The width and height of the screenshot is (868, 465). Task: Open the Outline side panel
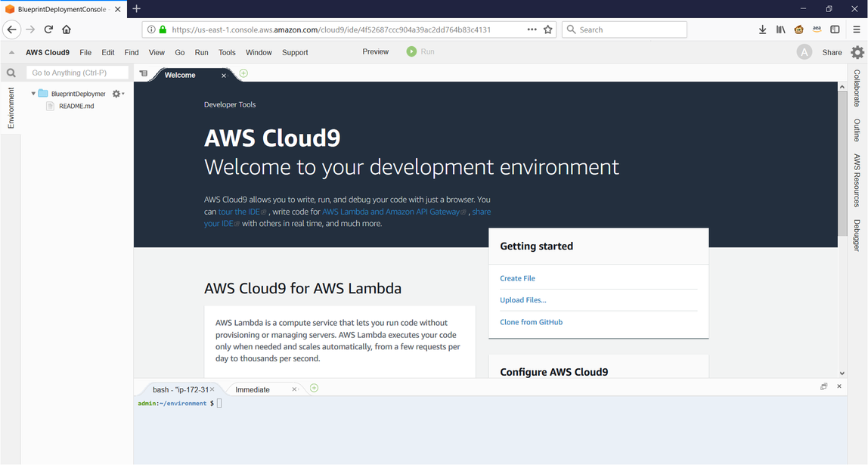(857, 130)
